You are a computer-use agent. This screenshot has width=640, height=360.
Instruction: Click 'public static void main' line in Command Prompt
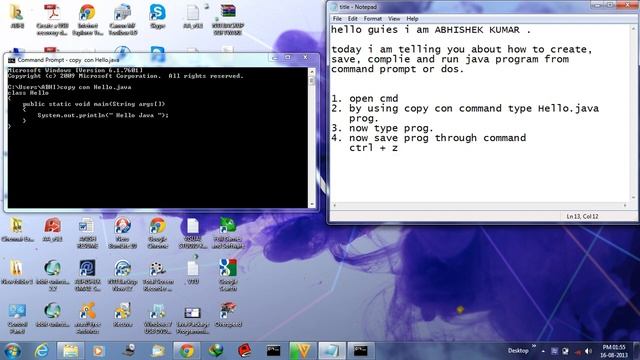94,104
